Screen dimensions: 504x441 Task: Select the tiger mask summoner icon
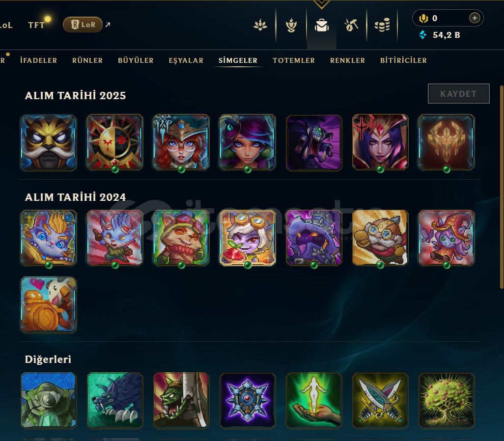(x=49, y=142)
